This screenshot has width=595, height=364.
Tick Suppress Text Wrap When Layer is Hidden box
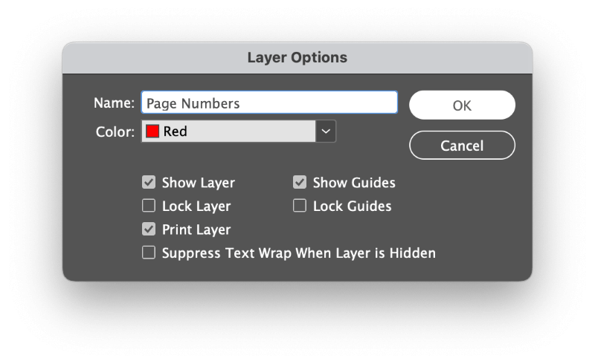(x=149, y=253)
